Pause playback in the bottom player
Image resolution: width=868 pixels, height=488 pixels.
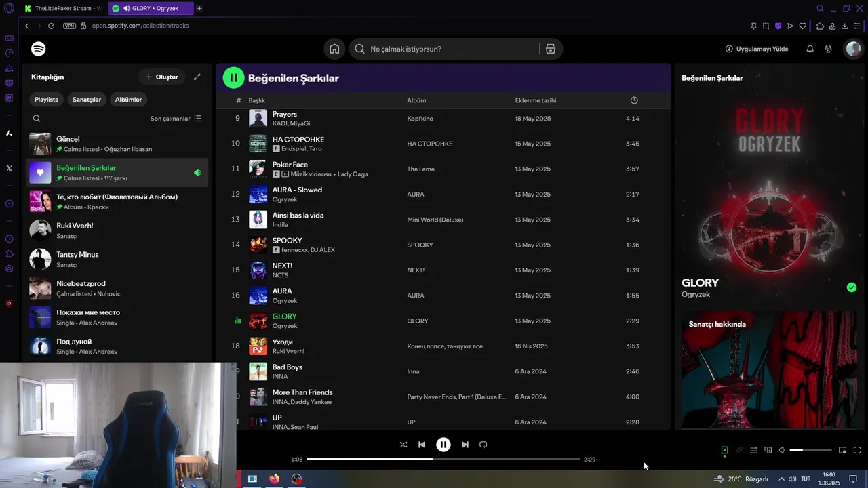(443, 445)
